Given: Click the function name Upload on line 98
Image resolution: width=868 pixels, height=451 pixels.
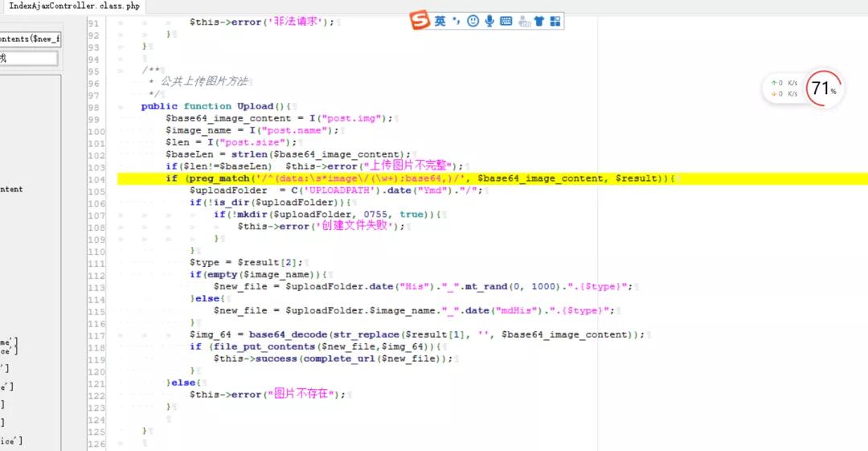Looking at the screenshot, I should point(256,106).
